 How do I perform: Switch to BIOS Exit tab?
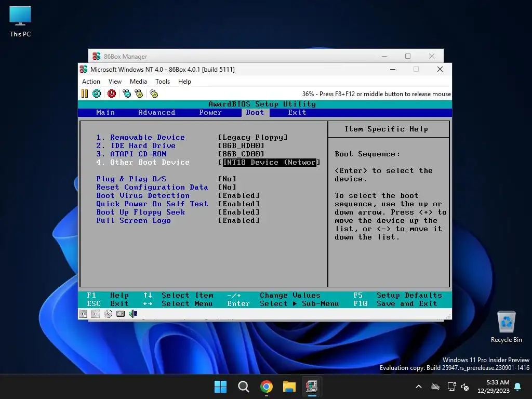pyautogui.click(x=297, y=112)
